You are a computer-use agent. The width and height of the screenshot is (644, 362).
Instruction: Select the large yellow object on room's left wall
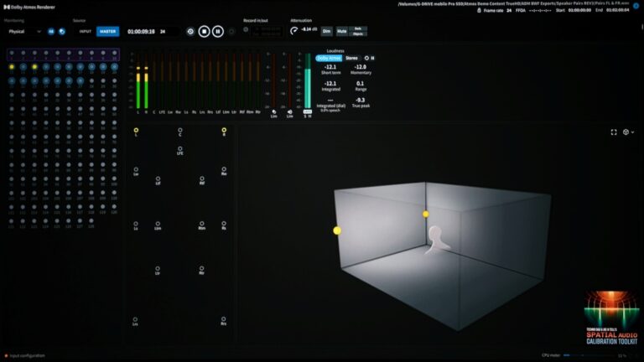337,230
